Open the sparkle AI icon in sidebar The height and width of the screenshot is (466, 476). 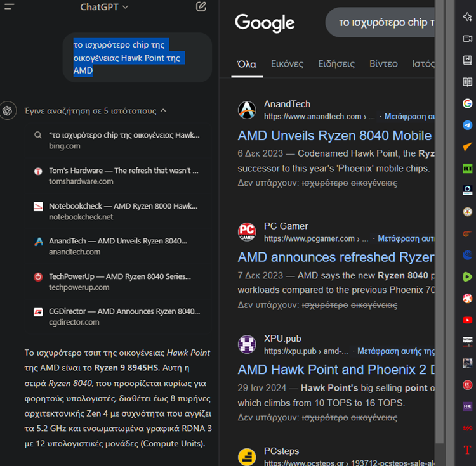click(x=467, y=16)
